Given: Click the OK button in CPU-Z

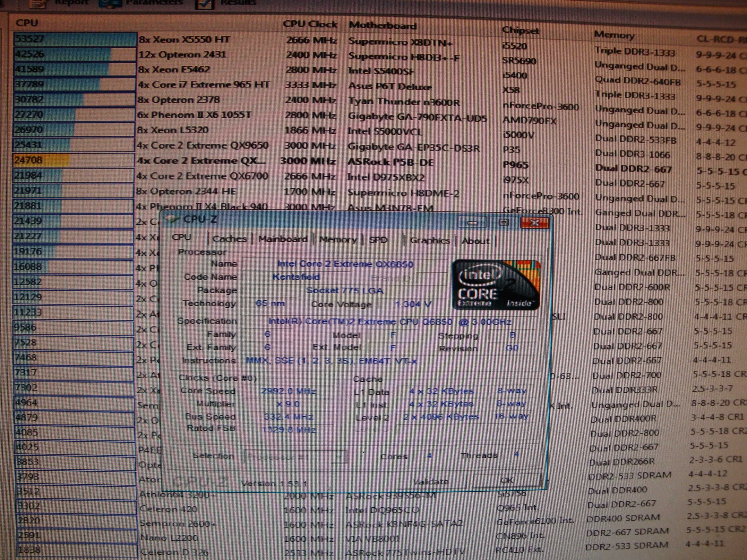Looking at the screenshot, I should tap(507, 480).
